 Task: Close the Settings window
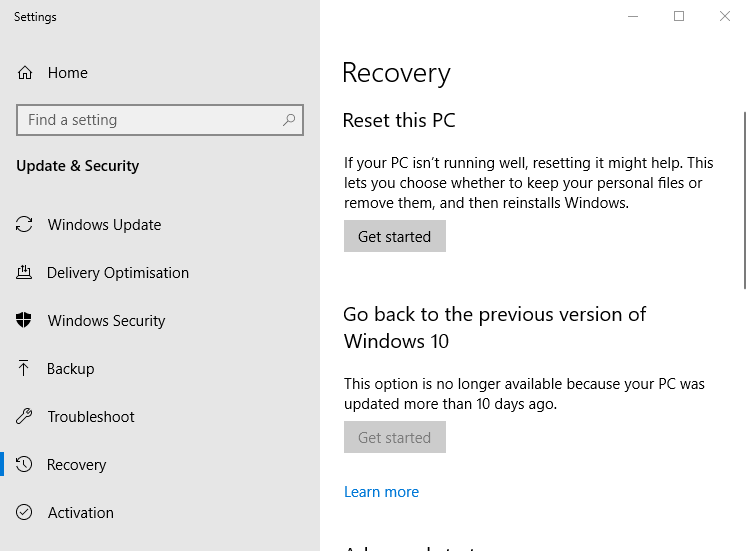pos(725,16)
